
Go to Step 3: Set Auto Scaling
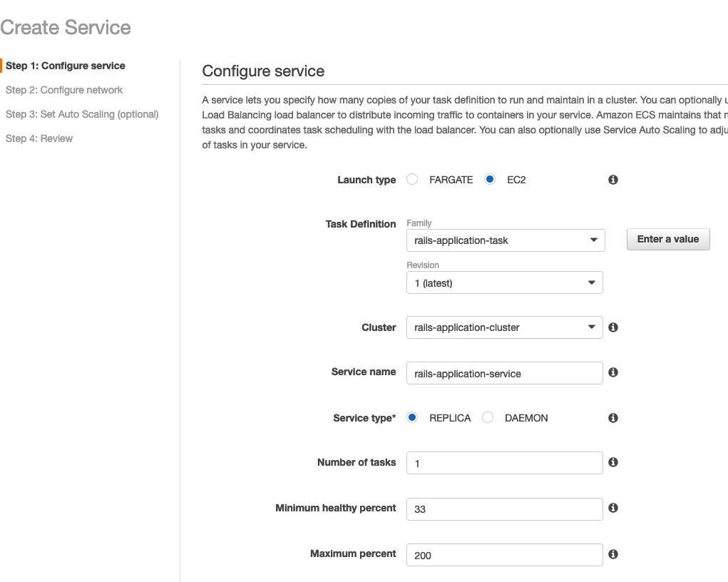tap(82, 114)
